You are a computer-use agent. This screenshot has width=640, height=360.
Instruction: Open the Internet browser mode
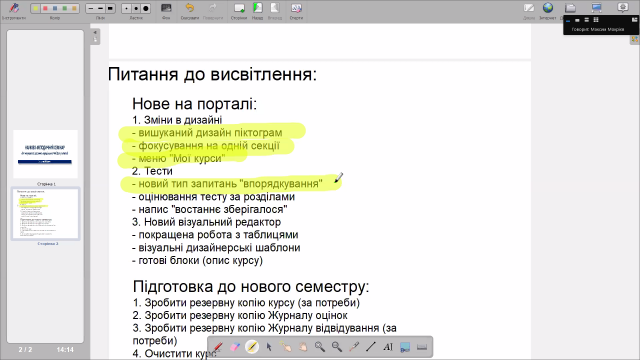pyautogui.click(x=548, y=10)
